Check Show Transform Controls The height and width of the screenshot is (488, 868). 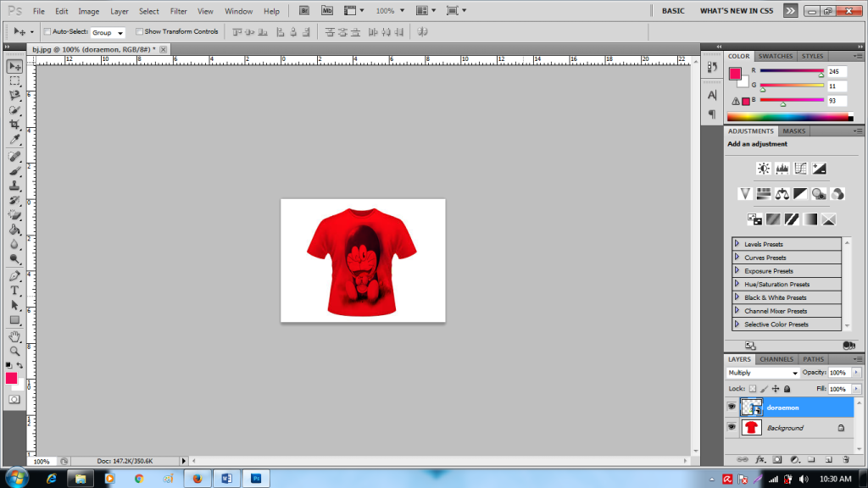coord(139,31)
